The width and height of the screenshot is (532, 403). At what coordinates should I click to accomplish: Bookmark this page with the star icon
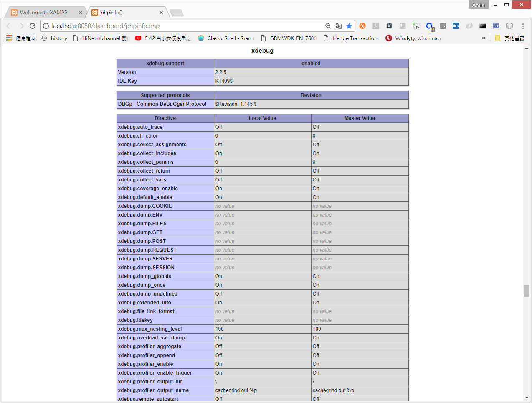349,26
